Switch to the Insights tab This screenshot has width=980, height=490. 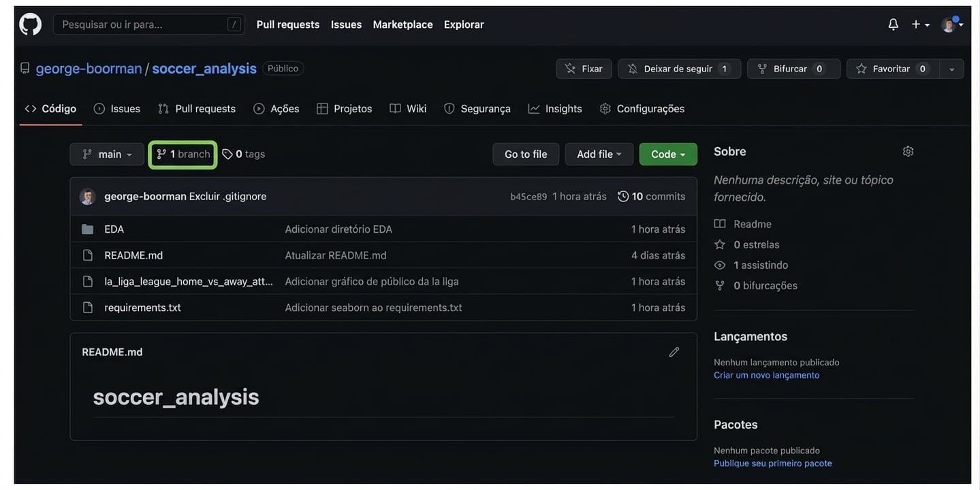click(555, 109)
